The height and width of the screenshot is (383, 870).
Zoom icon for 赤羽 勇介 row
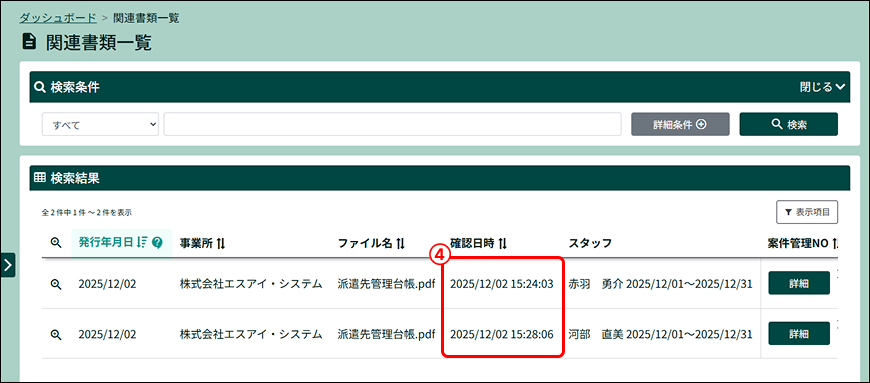(x=55, y=284)
